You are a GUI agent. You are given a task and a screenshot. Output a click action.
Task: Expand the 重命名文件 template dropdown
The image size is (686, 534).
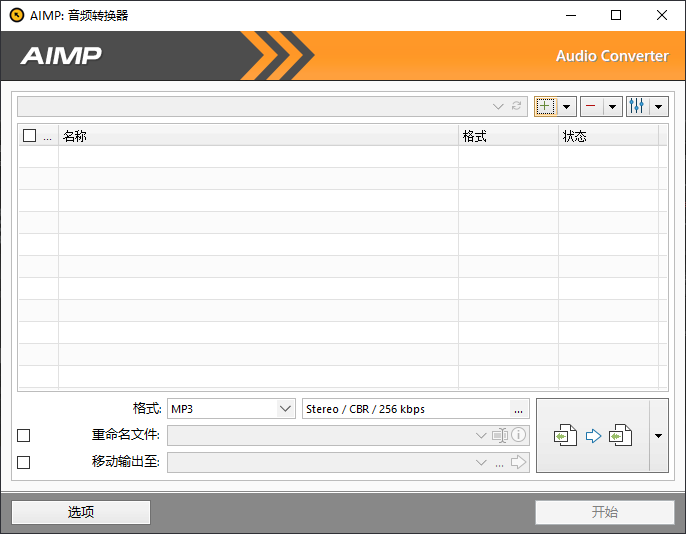coord(481,436)
